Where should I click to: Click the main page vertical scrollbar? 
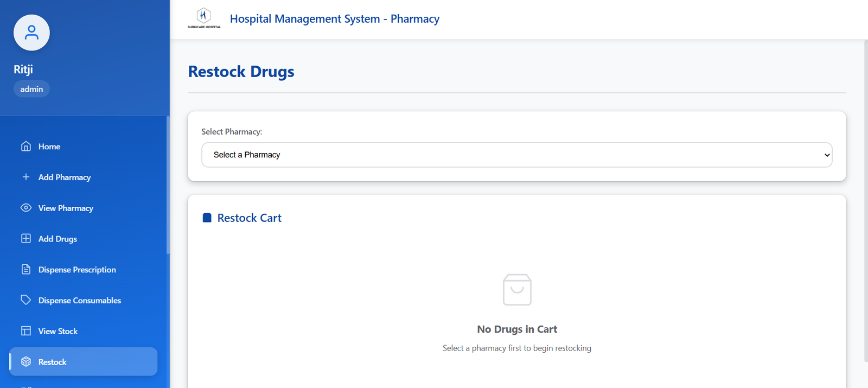pyautogui.click(x=865, y=201)
